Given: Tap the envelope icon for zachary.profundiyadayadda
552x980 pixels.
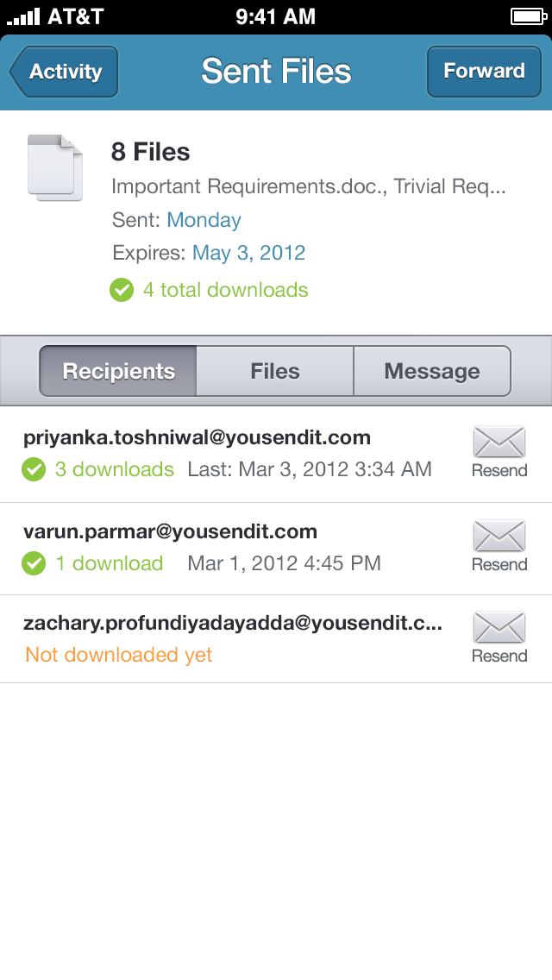Looking at the screenshot, I should pyautogui.click(x=499, y=628).
